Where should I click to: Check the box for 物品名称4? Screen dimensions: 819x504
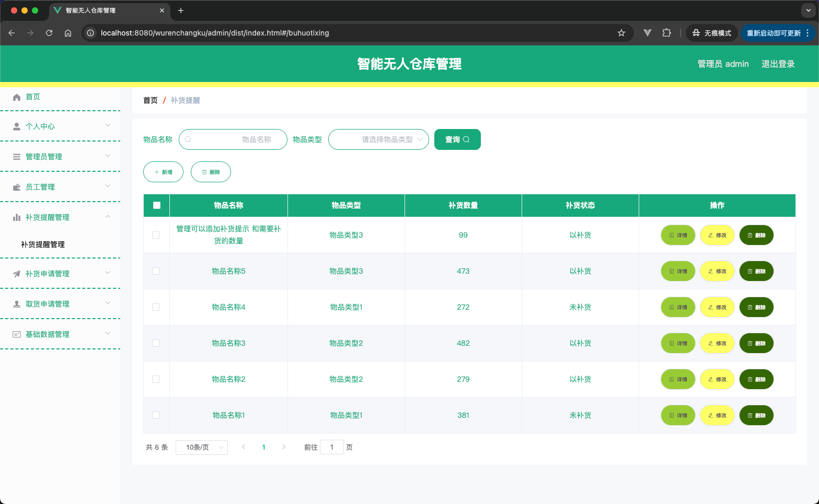(156, 307)
